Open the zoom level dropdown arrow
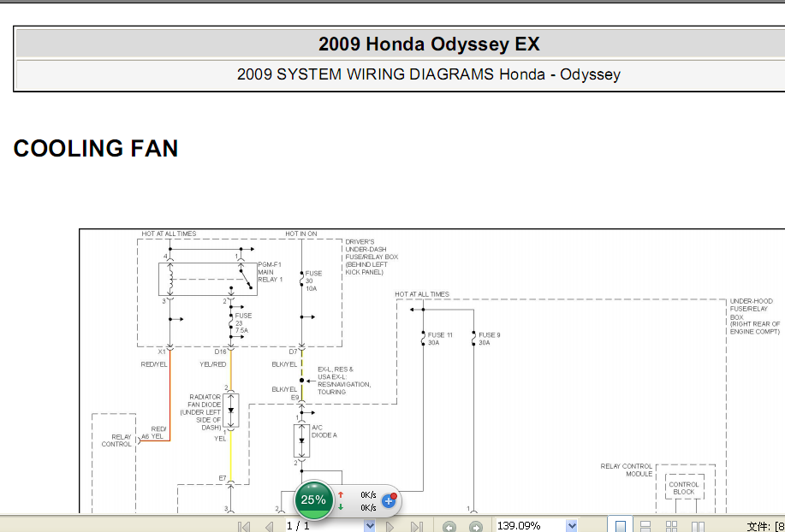 (x=572, y=525)
